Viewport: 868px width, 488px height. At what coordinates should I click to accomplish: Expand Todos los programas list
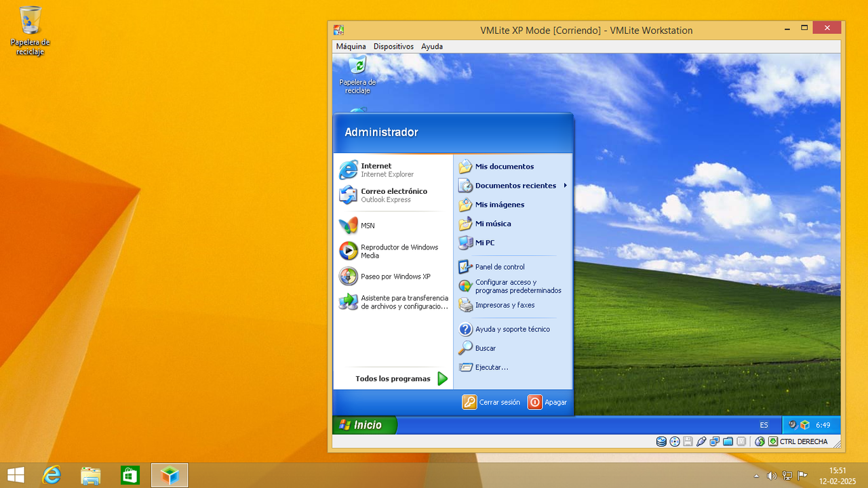[x=401, y=379]
